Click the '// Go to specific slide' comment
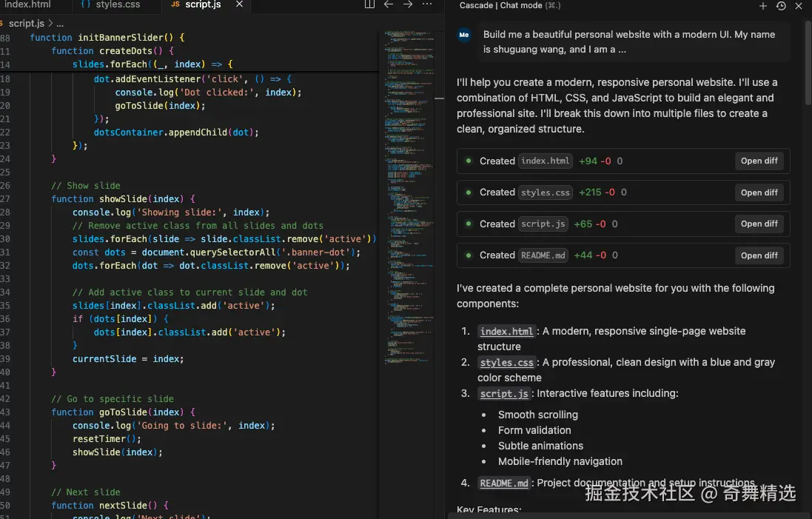 point(113,399)
